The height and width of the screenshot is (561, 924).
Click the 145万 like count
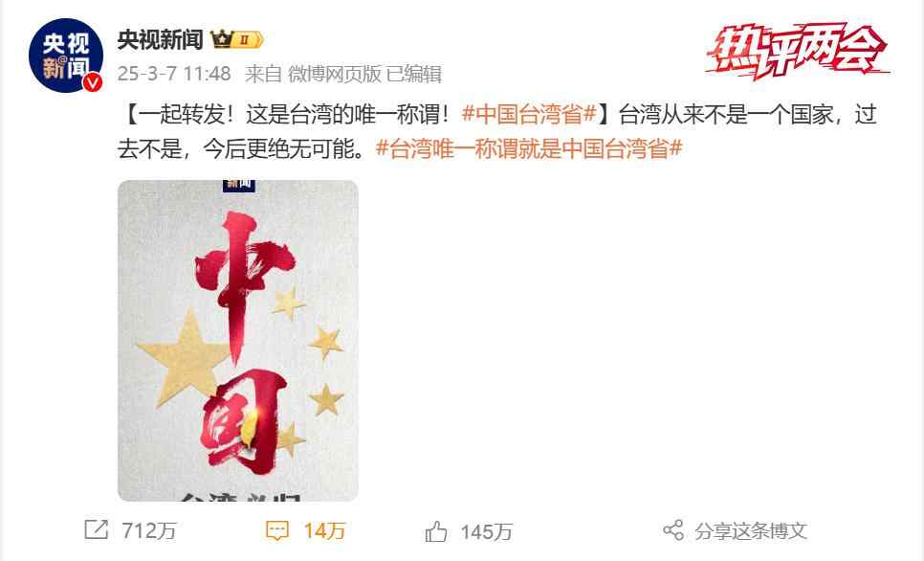[486, 531]
